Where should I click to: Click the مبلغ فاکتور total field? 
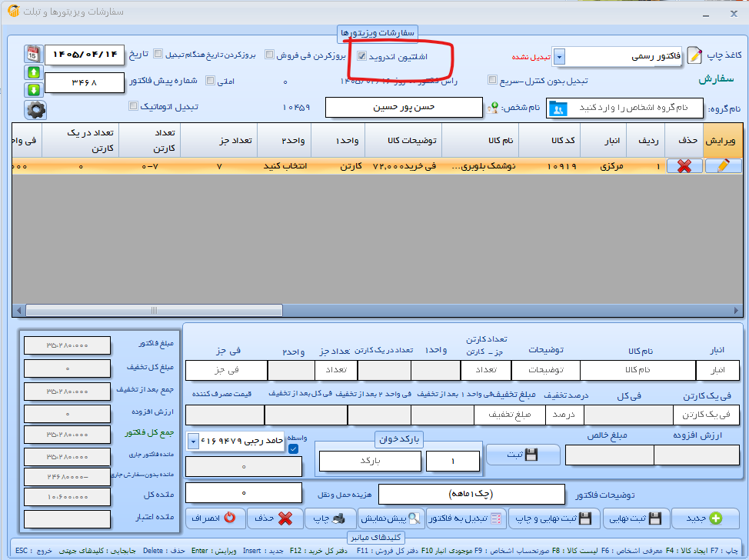coord(68,345)
